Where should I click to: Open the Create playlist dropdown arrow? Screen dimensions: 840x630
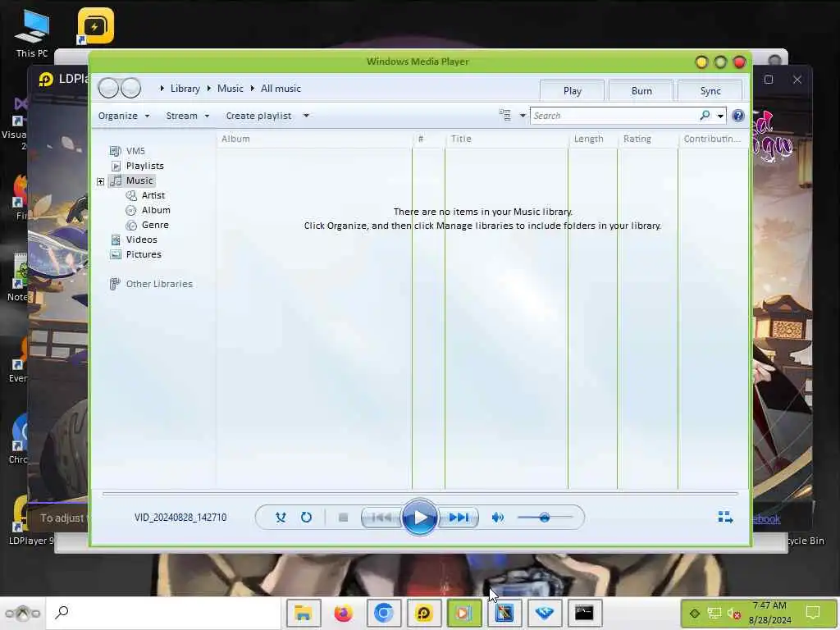click(x=306, y=116)
